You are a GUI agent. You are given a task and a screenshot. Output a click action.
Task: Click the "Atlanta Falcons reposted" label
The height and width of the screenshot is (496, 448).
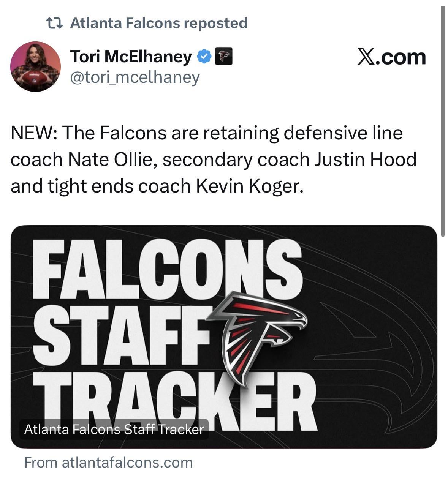(159, 23)
